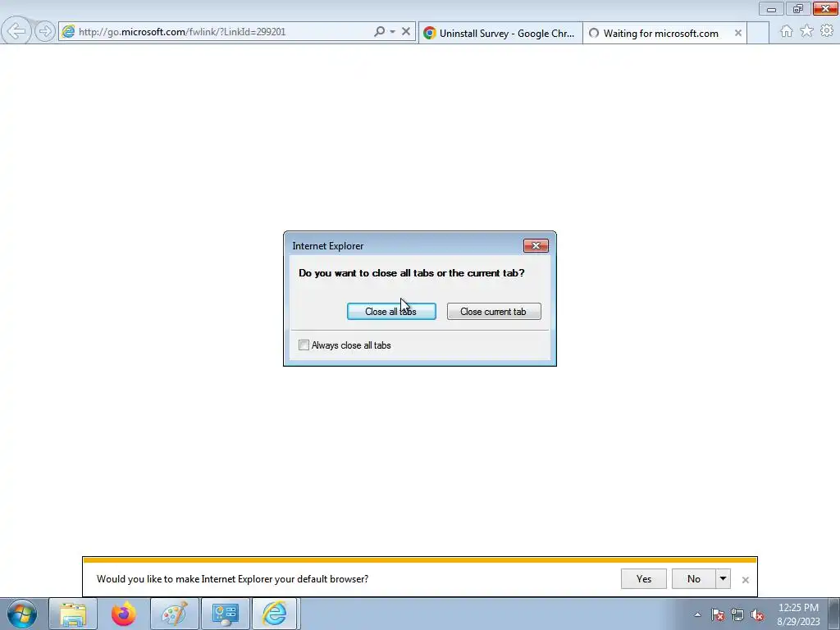Click the Show desktop strip at taskbar end
840x630 pixels.
point(834,614)
